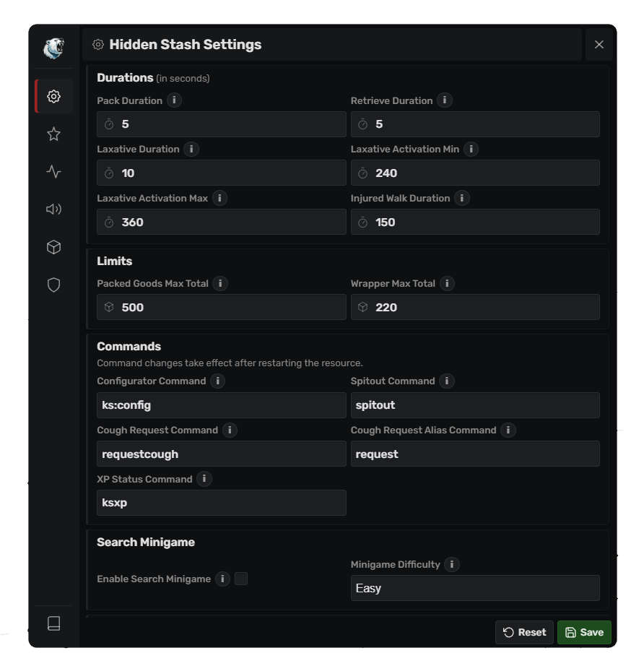Show info for Injured Walk Duration
This screenshot has height=666, width=644.
(x=461, y=198)
